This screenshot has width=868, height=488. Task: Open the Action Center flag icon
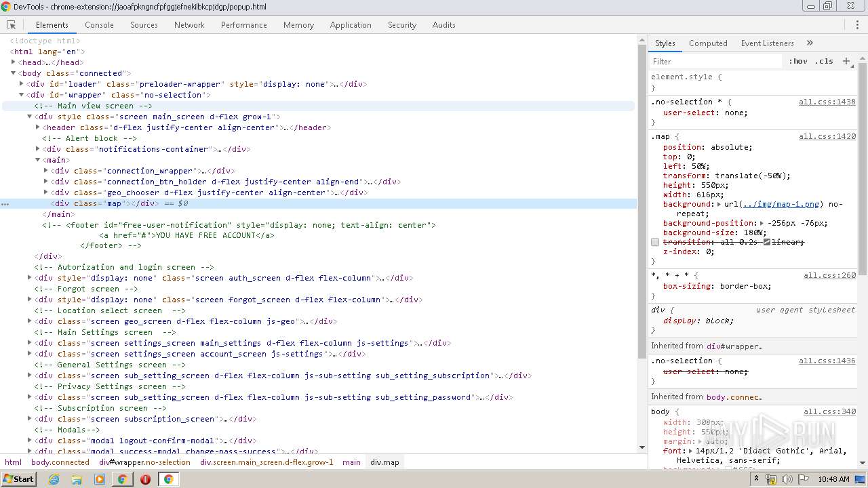click(x=804, y=479)
